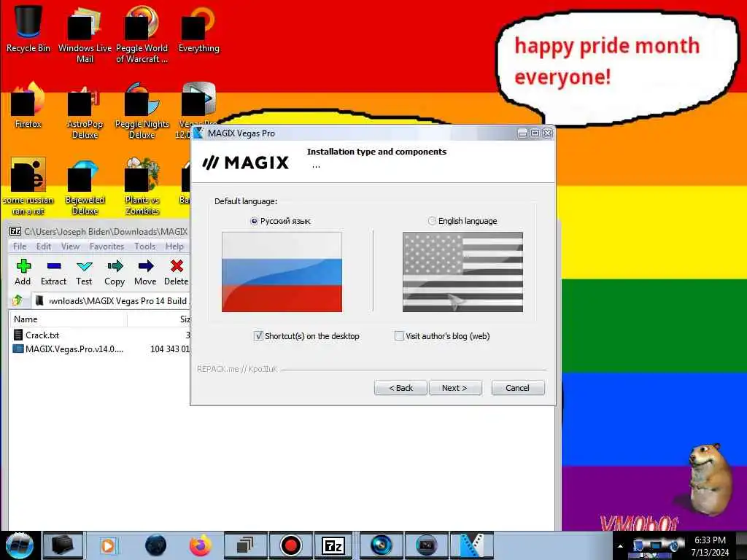Select the Recycle Bin desktop icon
747x560 pixels.
pyautogui.click(x=28, y=28)
